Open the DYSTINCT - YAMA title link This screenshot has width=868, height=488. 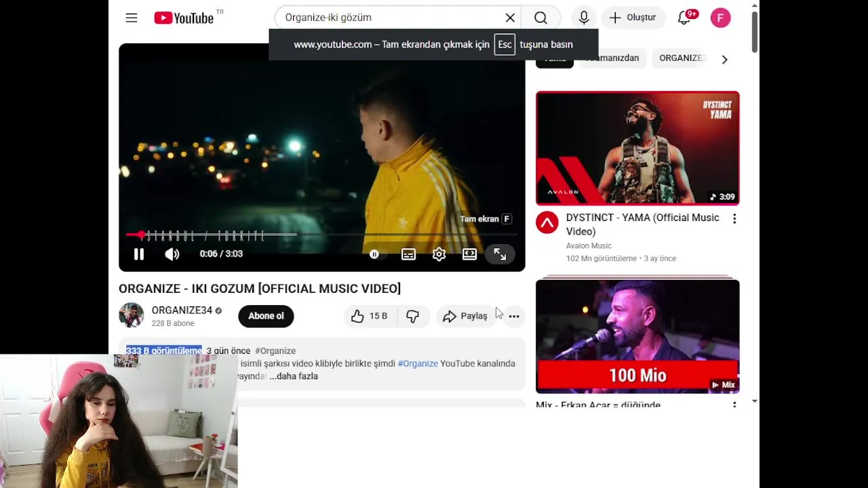pyautogui.click(x=643, y=224)
